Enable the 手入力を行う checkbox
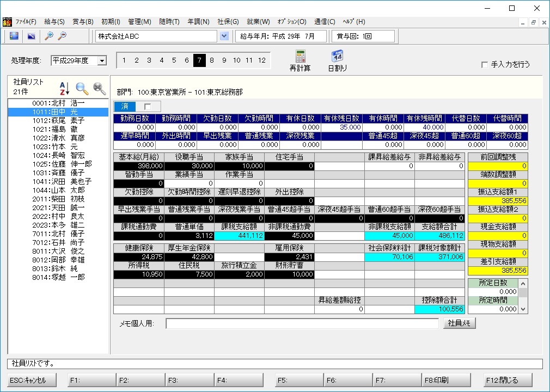550x392 pixels. click(485, 64)
